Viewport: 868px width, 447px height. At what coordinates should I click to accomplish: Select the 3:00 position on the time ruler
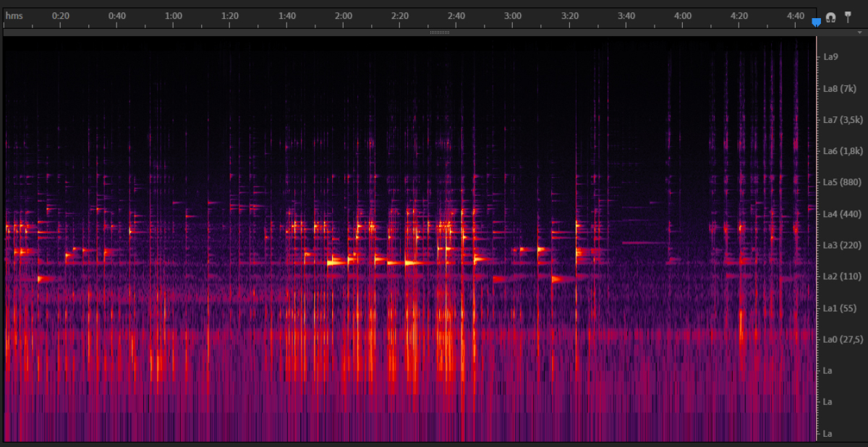click(513, 16)
